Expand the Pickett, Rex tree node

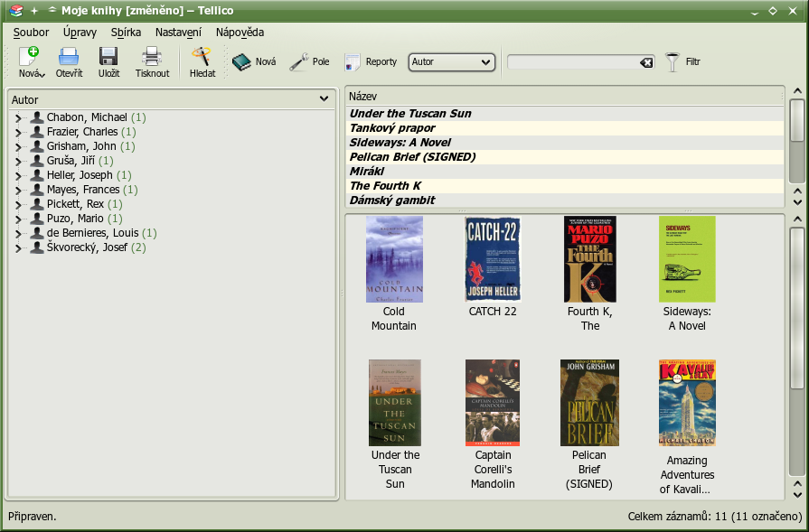(x=18, y=205)
